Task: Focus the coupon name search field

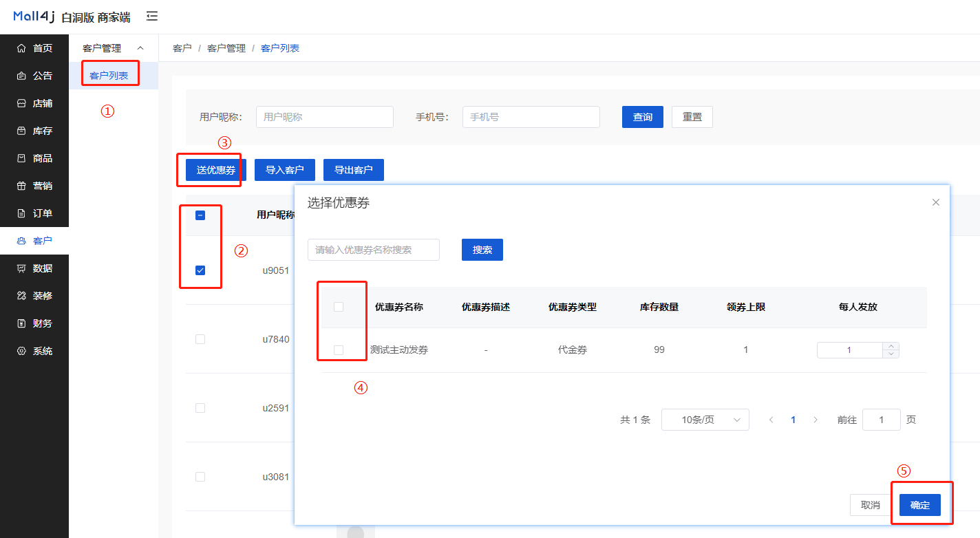Action: pyautogui.click(x=374, y=250)
